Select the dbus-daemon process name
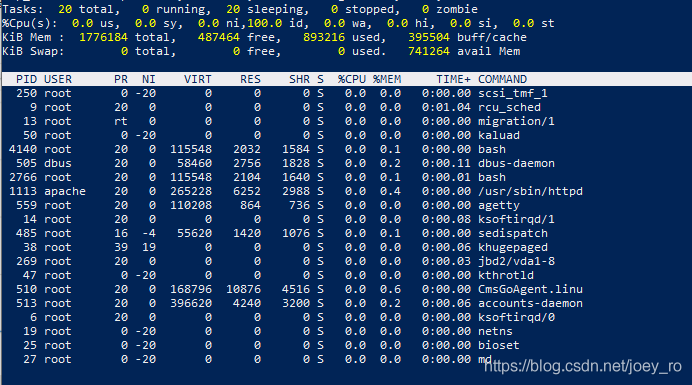The image size is (692, 385). [x=516, y=163]
